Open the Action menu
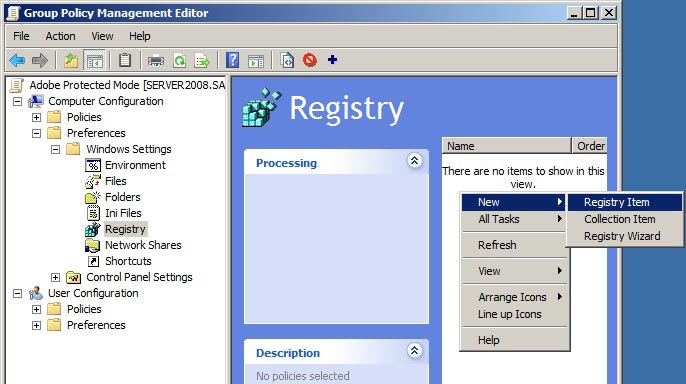686x384 pixels. point(60,36)
